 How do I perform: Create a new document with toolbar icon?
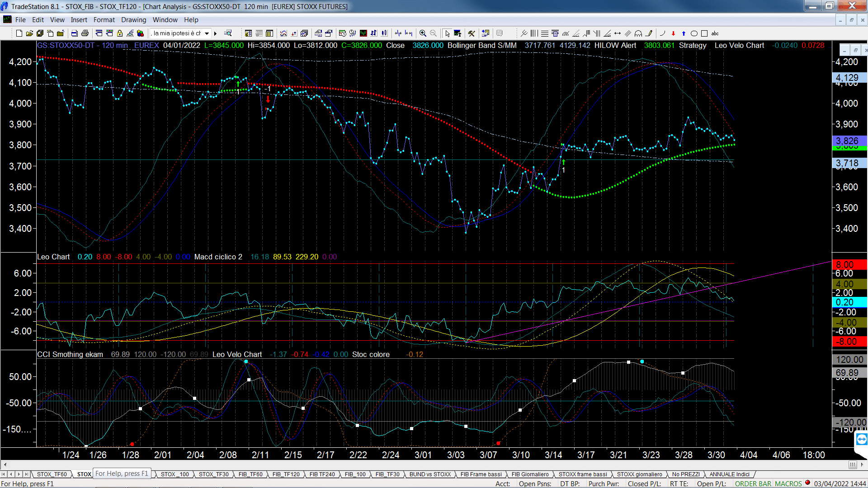point(19,33)
